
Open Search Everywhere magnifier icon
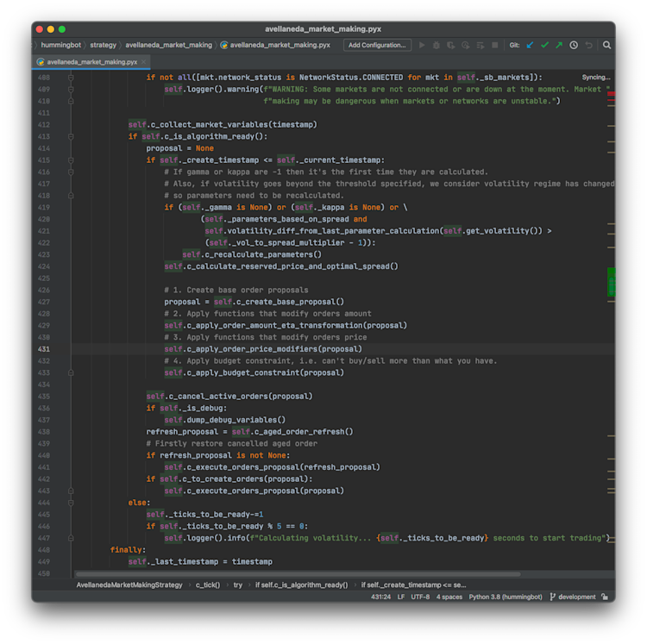point(606,46)
